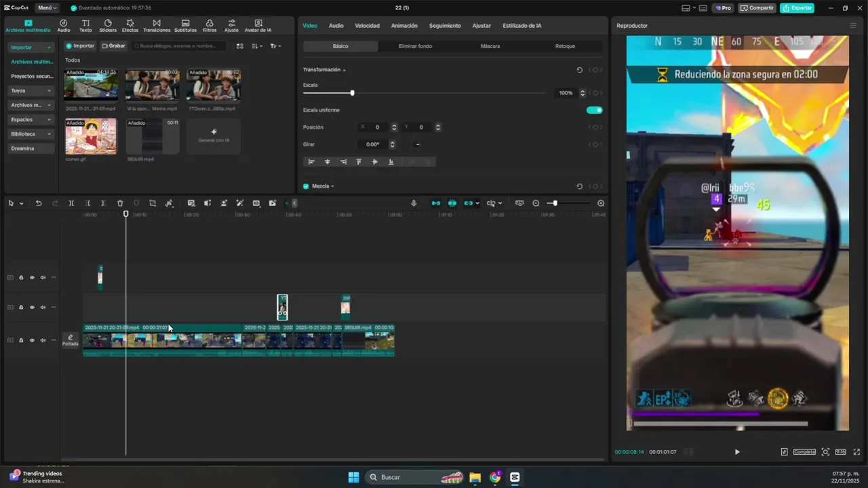Delete selected clip with trash icon
Viewport: 868px width, 488px height.
[120, 203]
